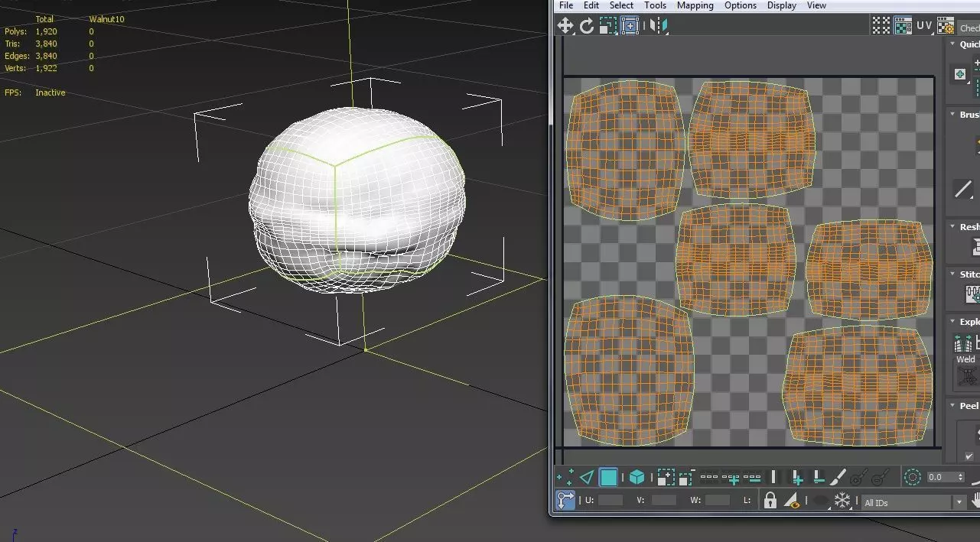The image size is (980, 542).
Task: Activate the Freeform mode tool
Action: point(630,26)
